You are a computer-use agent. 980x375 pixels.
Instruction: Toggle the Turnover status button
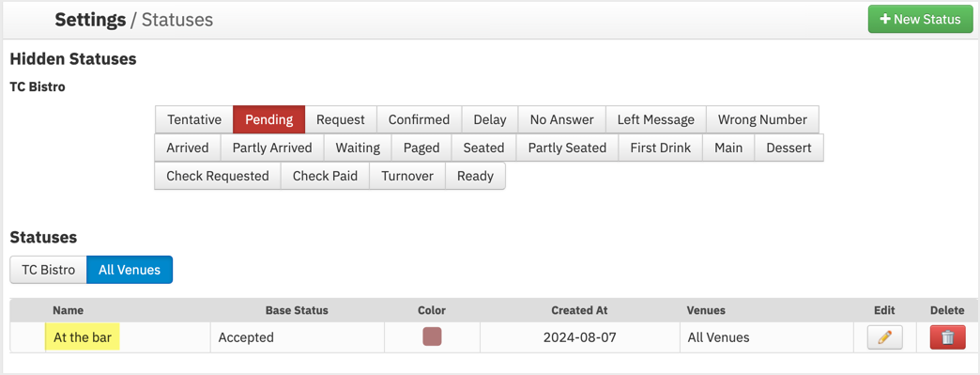point(407,176)
